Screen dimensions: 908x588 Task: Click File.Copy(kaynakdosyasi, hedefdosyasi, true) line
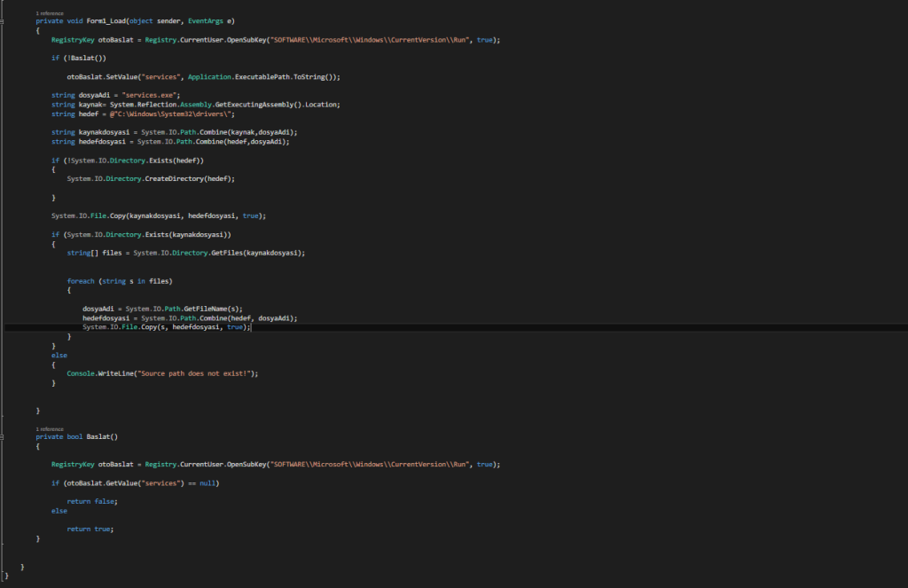(x=159, y=216)
